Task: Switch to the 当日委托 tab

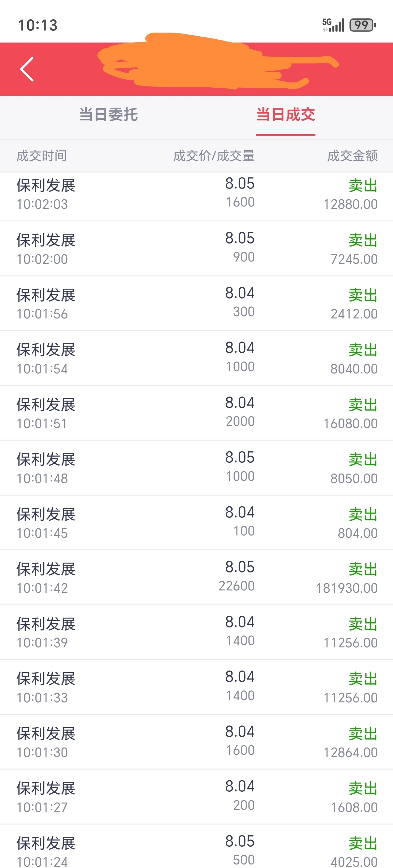Action: click(108, 114)
